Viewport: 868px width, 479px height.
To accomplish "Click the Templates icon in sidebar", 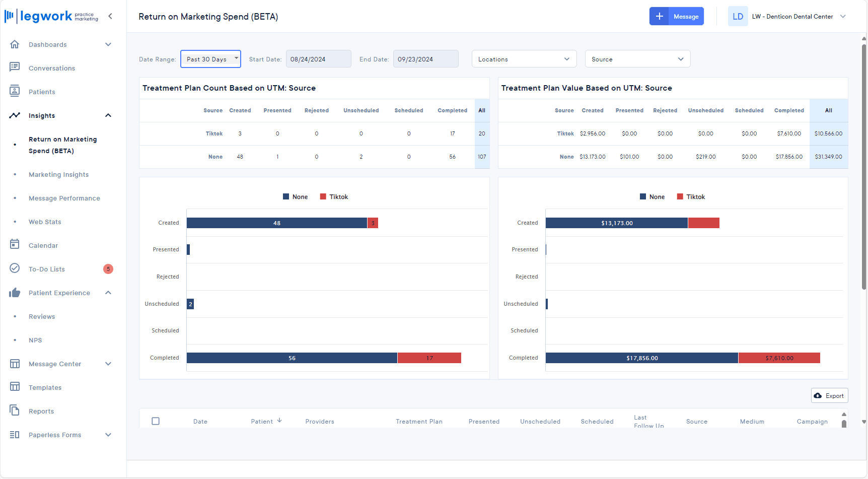I will click(x=15, y=386).
